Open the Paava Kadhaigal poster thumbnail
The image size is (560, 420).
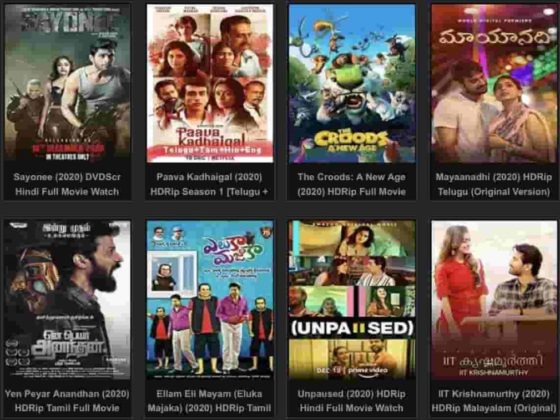(x=210, y=82)
